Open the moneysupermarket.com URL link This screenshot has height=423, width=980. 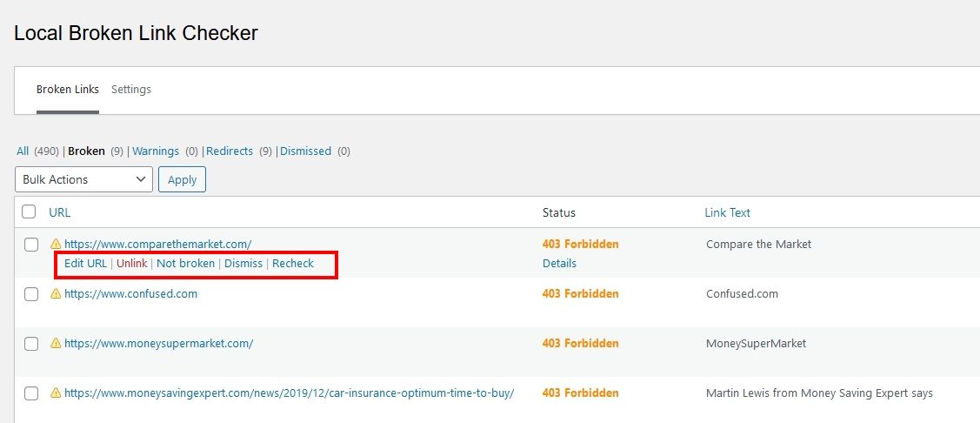[x=159, y=343]
